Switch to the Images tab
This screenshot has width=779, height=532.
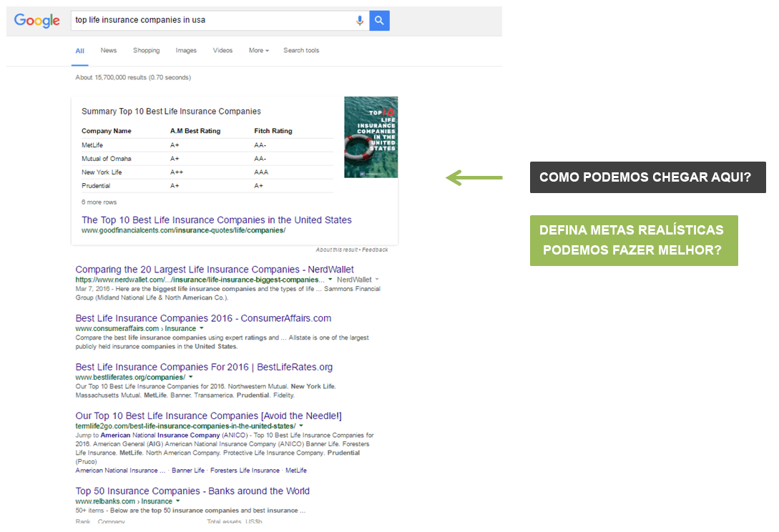click(186, 50)
